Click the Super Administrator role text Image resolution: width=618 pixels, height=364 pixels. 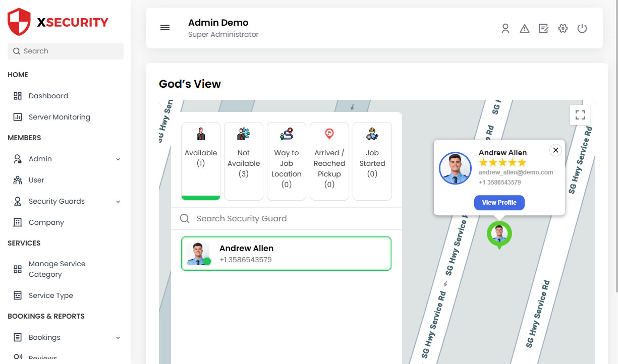point(223,35)
